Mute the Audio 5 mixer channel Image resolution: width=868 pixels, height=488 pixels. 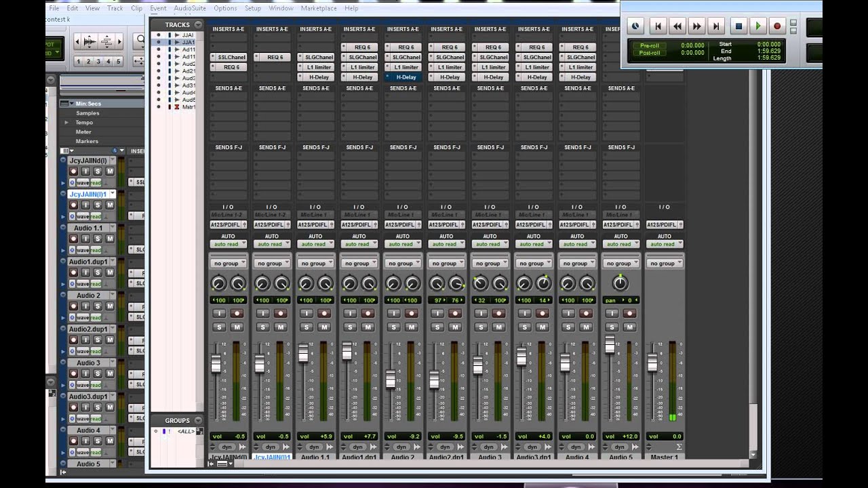(x=630, y=327)
